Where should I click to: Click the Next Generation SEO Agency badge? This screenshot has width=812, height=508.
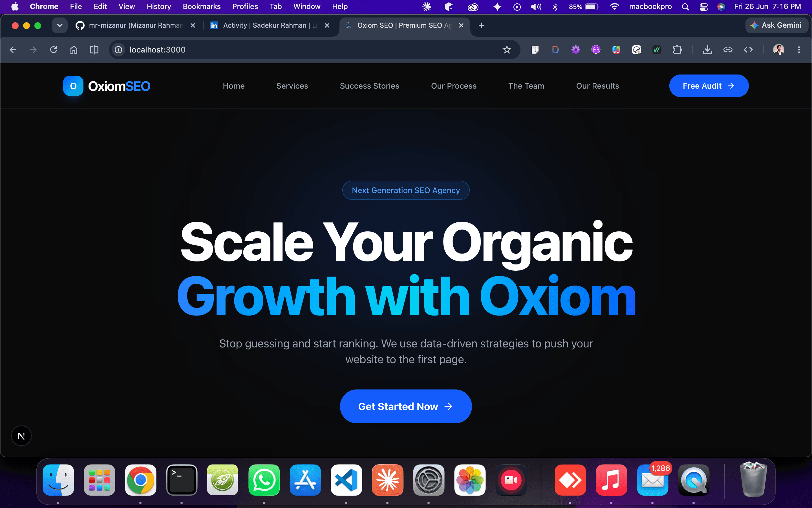(406, 190)
